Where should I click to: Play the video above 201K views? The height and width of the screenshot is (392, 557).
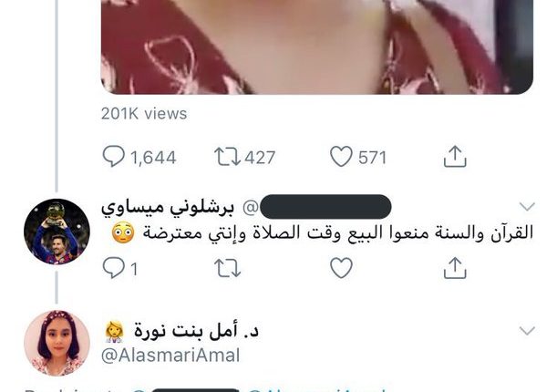tap(317, 46)
